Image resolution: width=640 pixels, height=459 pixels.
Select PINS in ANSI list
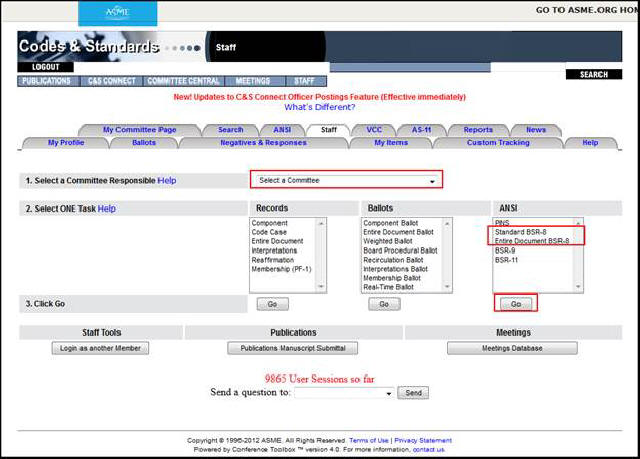pyautogui.click(x=502, y=223)
